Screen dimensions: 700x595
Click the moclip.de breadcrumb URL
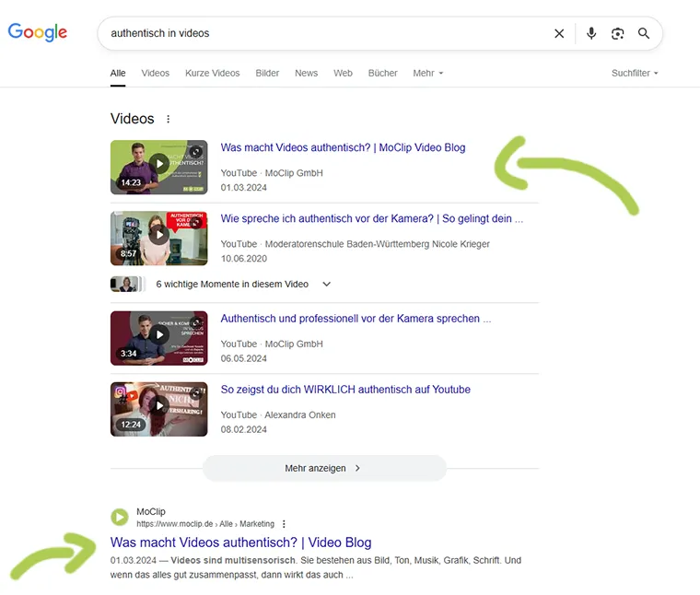click(x=205, y=524)
